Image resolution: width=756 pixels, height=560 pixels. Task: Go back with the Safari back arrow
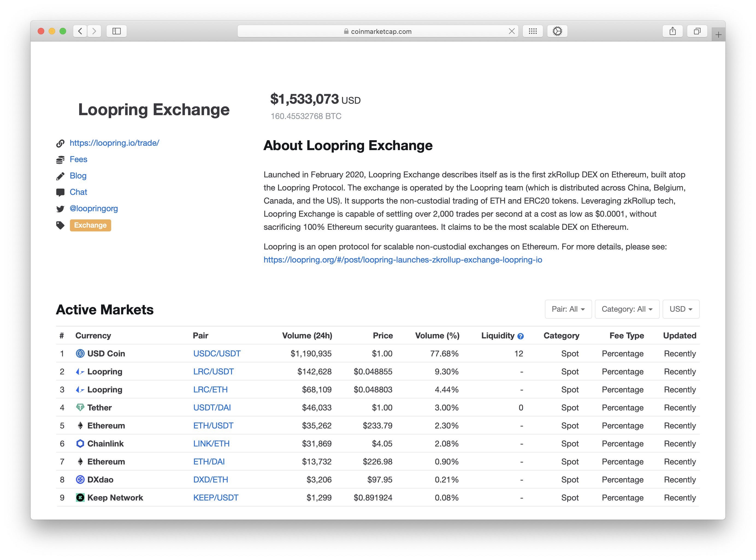(80, 31)
